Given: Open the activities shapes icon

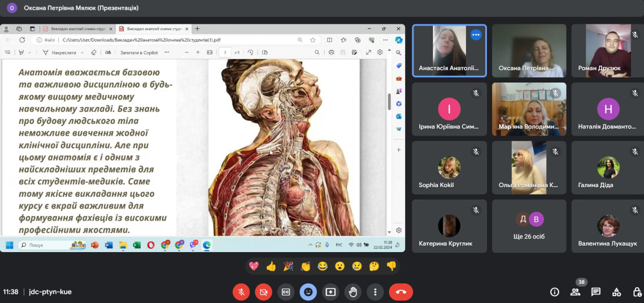Looking at the screenshot, I should [616, 292].
